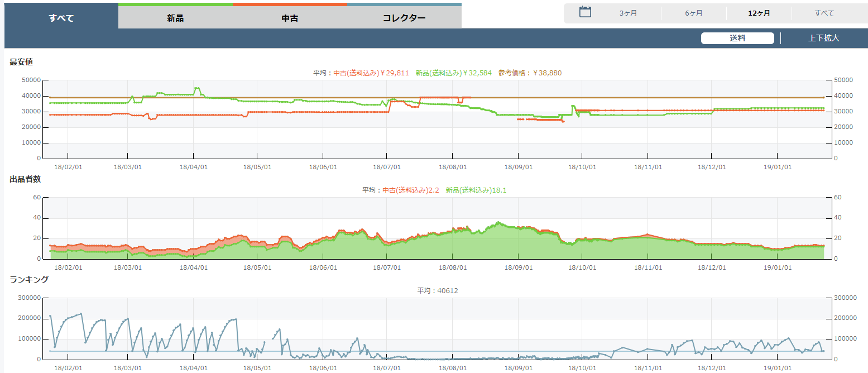This screenshot has width=868, height=373.
Task: Open the calendar date picker icon
Action: coord(585,12)
